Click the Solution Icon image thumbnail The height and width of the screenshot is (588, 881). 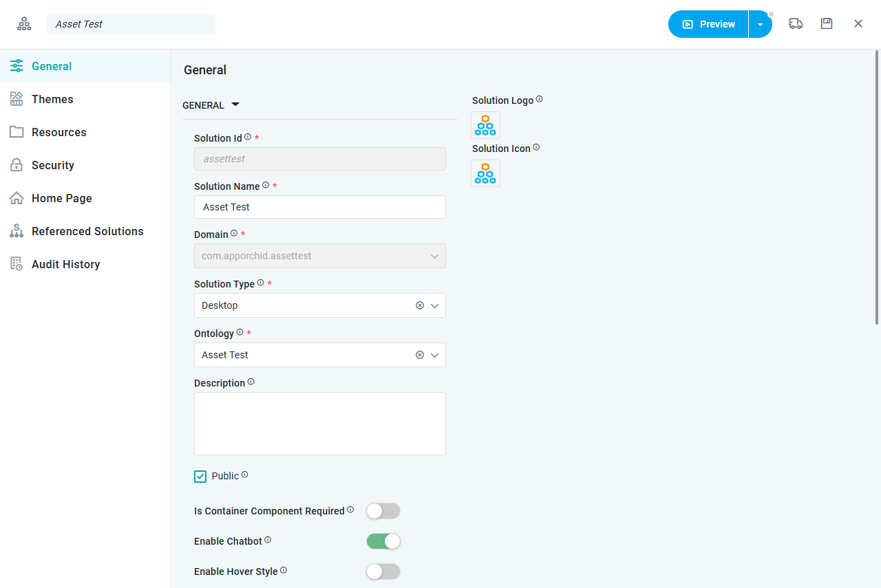tap(485, 173)
